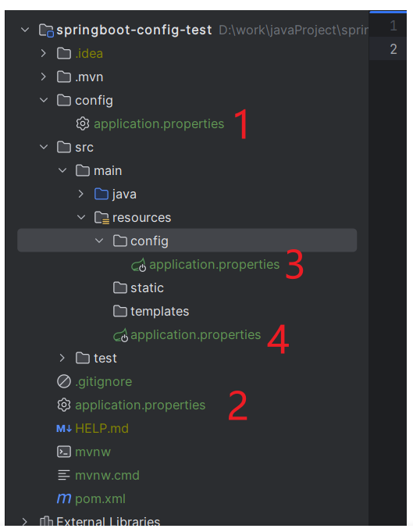Click line number 2 in editor gutter
This screenshot has width=413, height=532.
(x=393, y=49)
